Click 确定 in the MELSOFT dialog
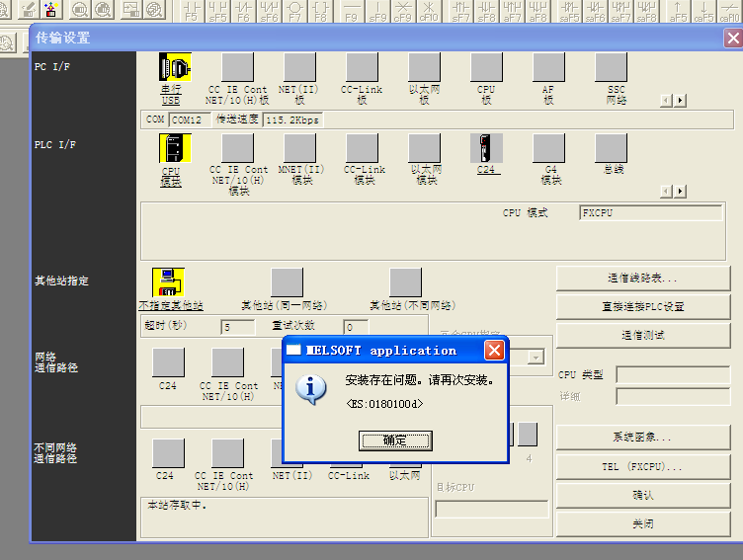Viewport: 743px width, 560px height. coord(394,440)
